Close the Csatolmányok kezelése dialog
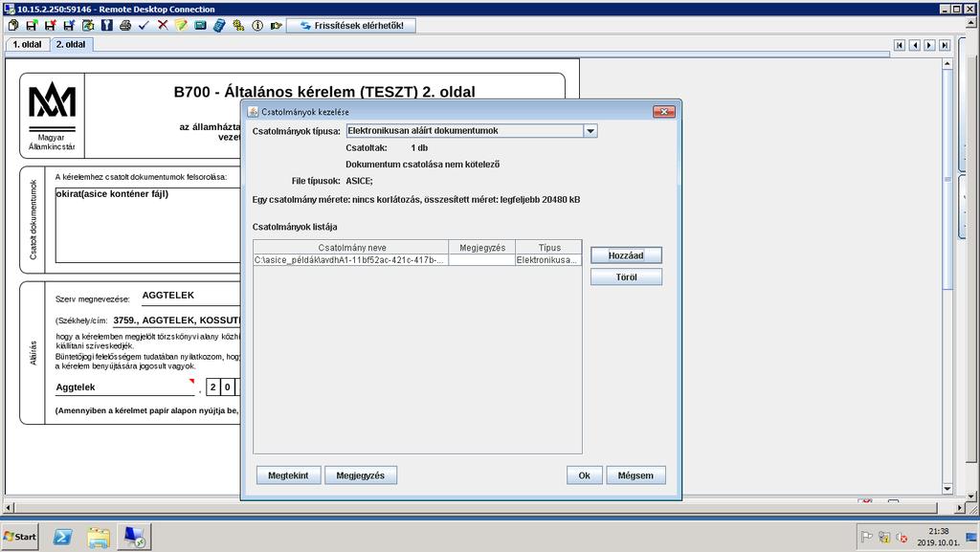The width and height of the screenshot is (980, 552). point(664,112)
